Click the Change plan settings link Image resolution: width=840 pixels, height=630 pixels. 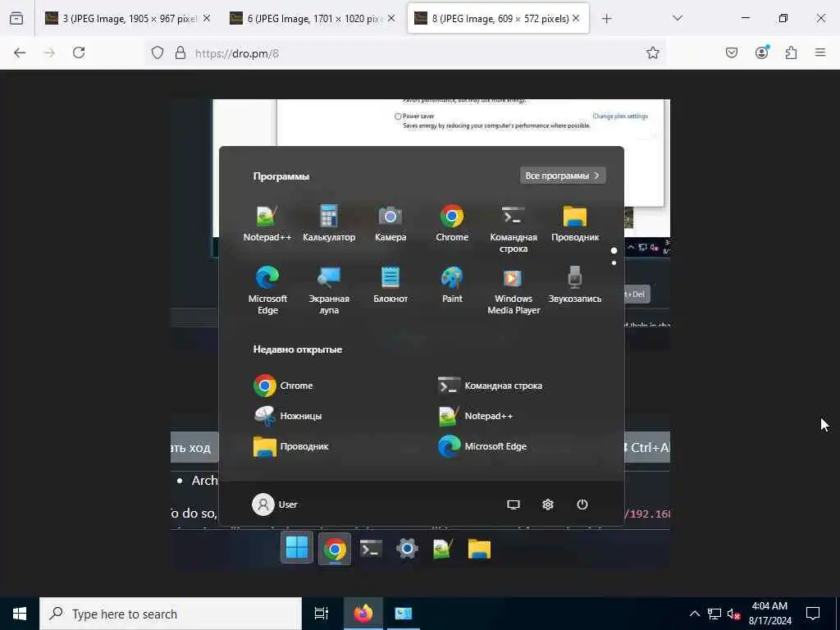[620, 116]
